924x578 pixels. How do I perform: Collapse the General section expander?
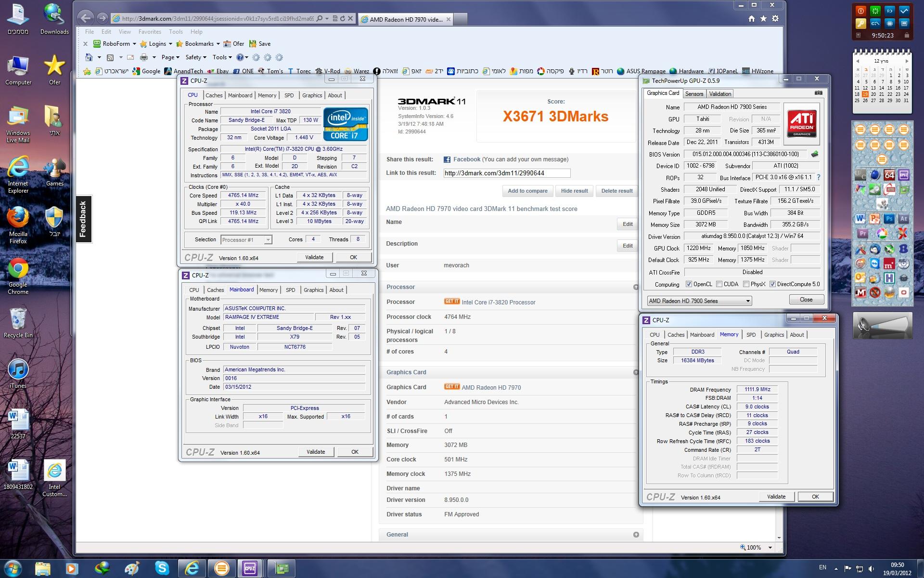[636, 535]
